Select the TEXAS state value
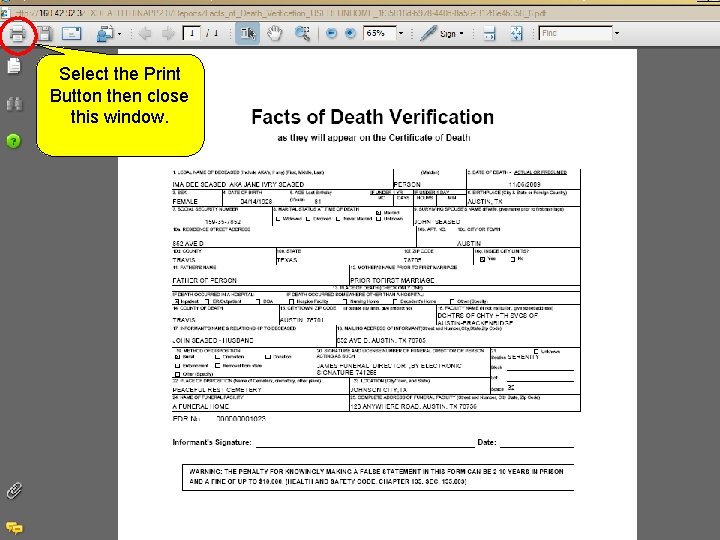The height and width of the screenshot is (540, 720). coord(287,260)
